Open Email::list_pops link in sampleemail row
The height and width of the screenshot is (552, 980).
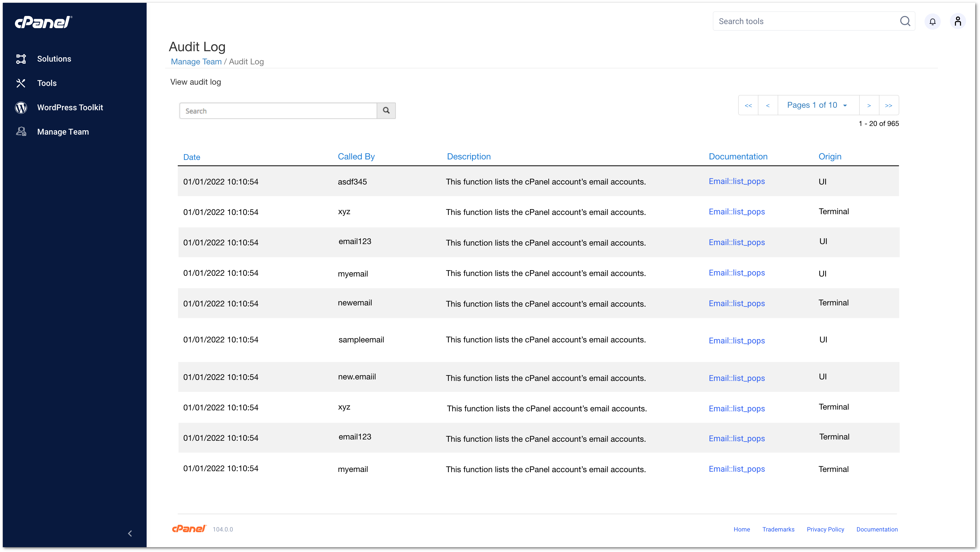737,341
